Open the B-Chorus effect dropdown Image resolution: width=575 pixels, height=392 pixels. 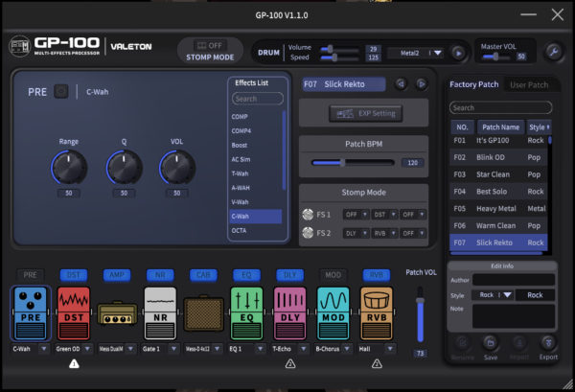point(333,349)
